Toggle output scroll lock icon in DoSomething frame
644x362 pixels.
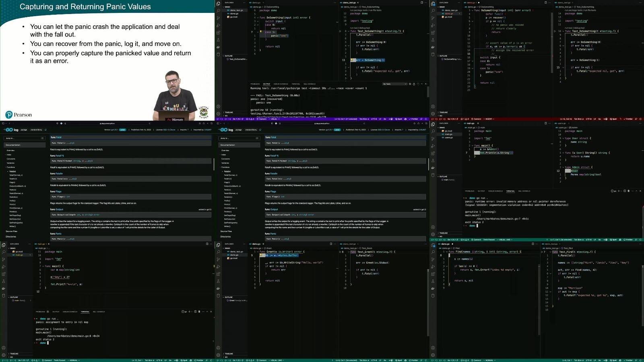(414, 84)
